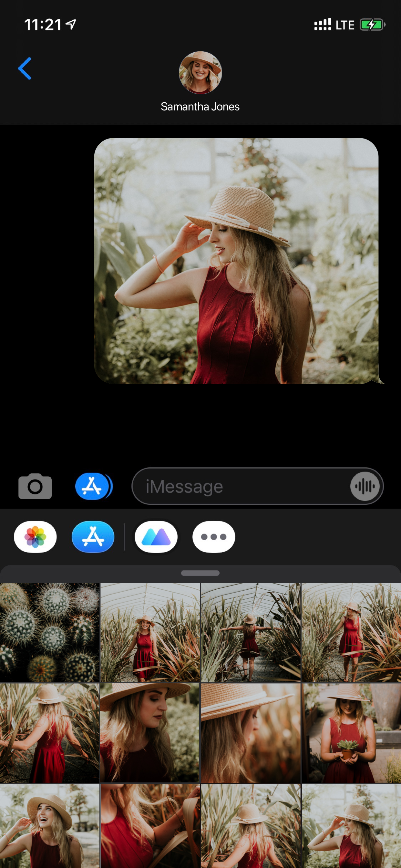Select bottom-row photo of hat from behind in plants
This screenshot has width=401, height=868.
click(250, 826)
